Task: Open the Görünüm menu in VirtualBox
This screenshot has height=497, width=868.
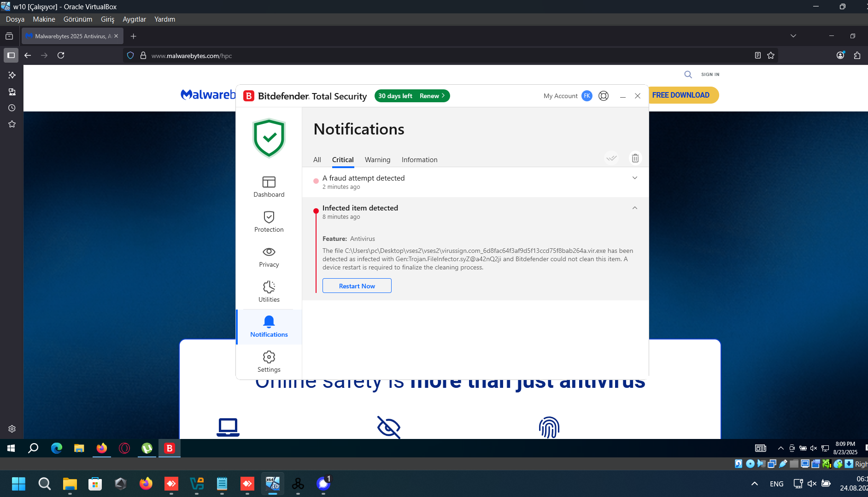Action: (78, 19)
